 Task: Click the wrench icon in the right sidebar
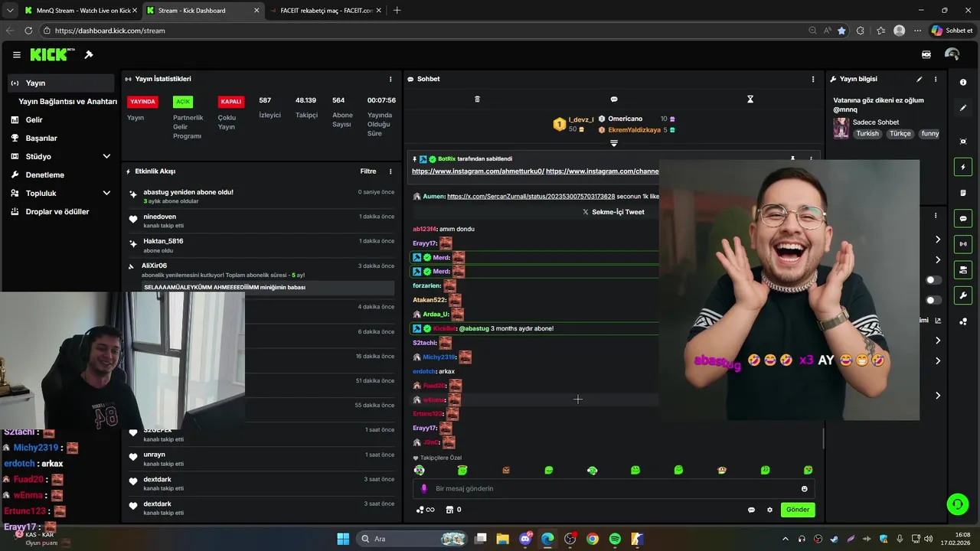click(963, 295)
